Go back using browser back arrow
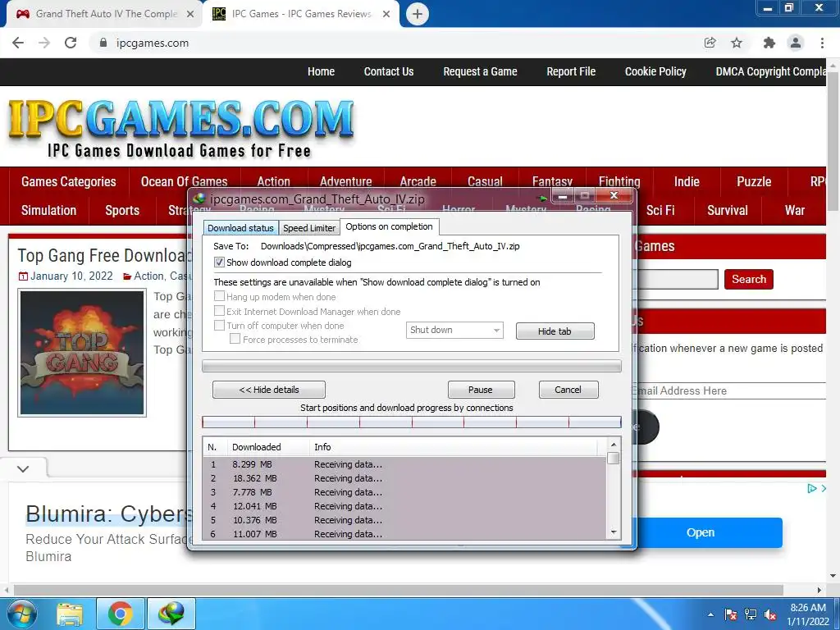This screenshot has width=840, height=630. pyautogui.click(x=18, y=43)
